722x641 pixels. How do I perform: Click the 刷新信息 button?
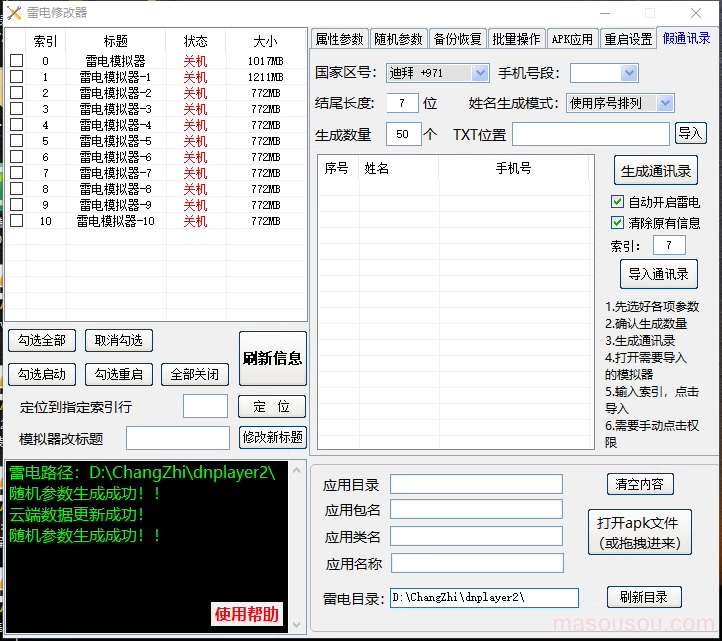(x=272, y=358)
